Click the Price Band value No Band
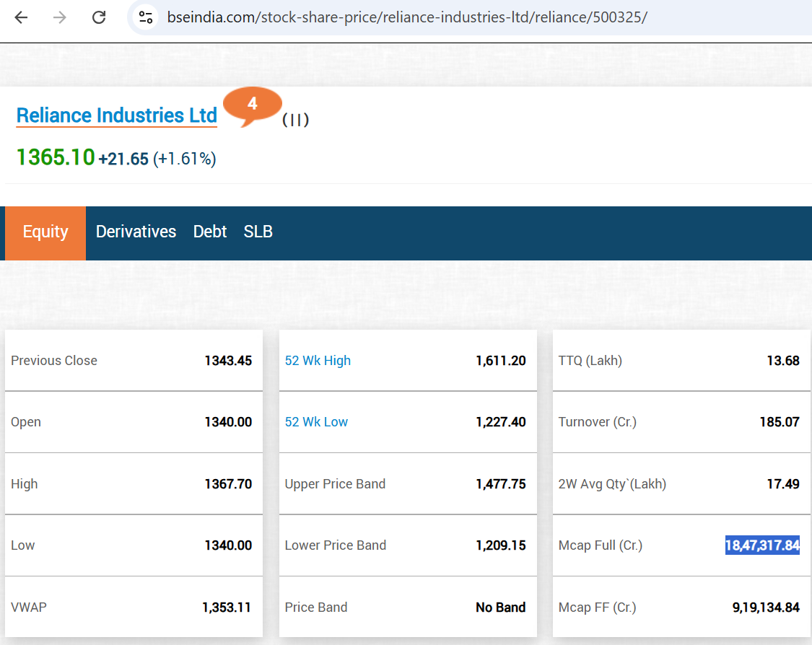This screenshot has width=812, height=645. pos(501,607)
